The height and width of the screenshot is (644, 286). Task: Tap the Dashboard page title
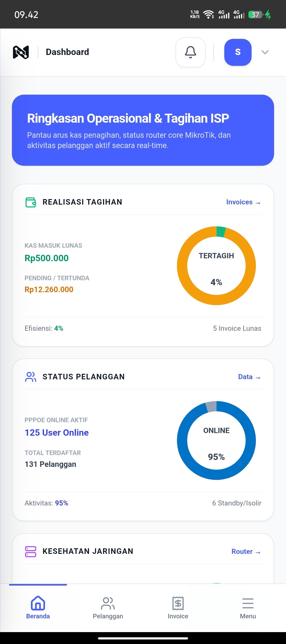tap(67, 52)
